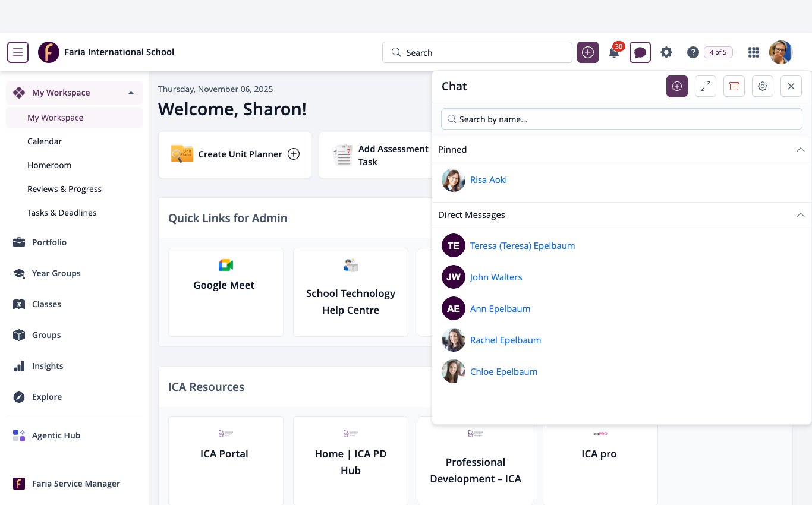Screen dimensions: 812x505
Task: Start a new chat with plus icon
Action: pyautogui.click(x=677, y=86)
